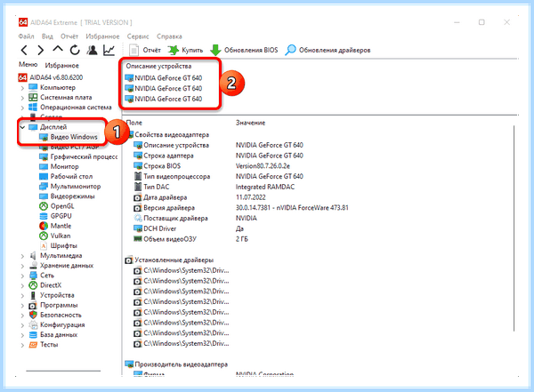The width and height of the screenshot is (534, 392).
Task: Select the Мультимонитор tree item
Action: coord(70,186)
